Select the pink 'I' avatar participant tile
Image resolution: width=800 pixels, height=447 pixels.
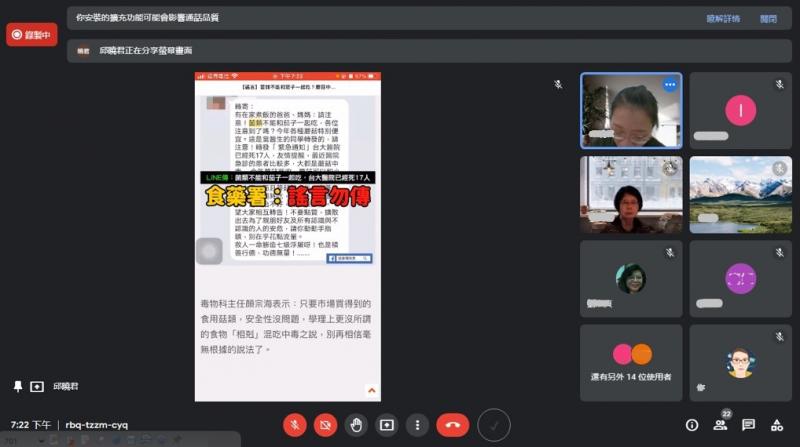click(740, 110)
